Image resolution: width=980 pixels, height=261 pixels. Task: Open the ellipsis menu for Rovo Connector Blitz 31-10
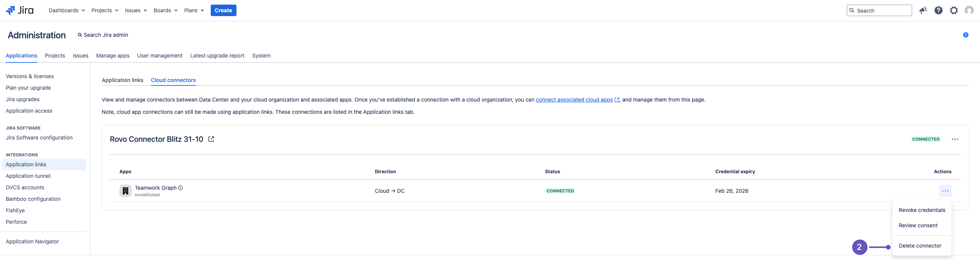tap(955, 139)
